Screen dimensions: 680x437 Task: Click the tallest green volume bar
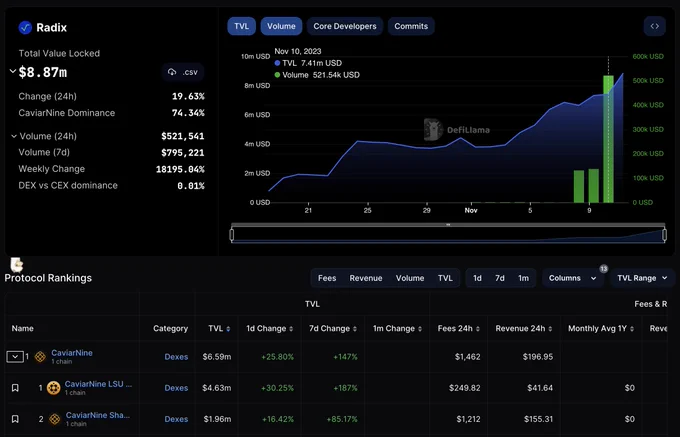click(608, 139)
